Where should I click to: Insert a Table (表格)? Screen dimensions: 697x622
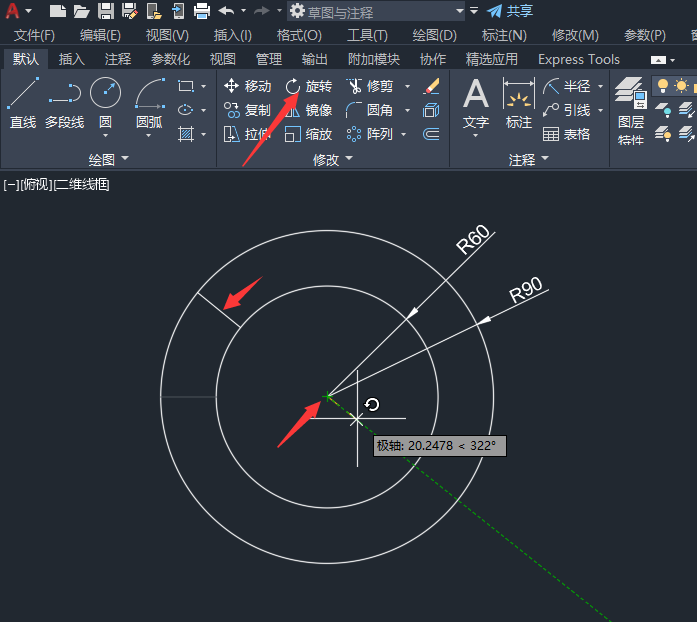tap(567, 134)
